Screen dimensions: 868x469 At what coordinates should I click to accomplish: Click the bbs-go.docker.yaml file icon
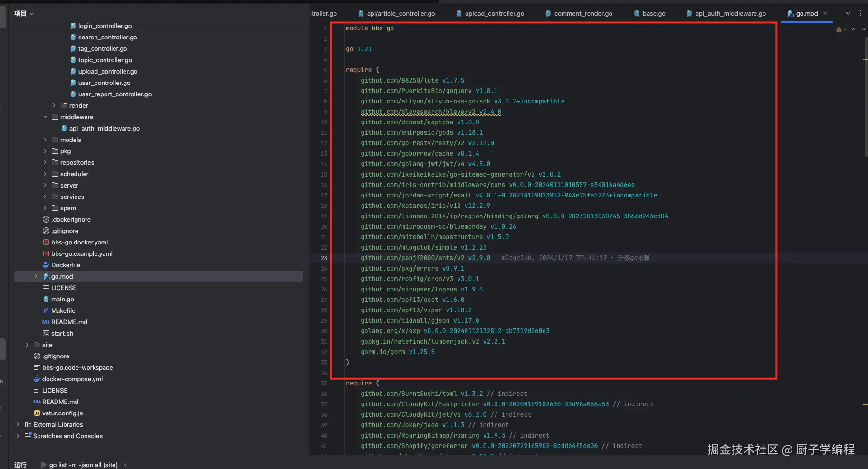pos(46,242)
